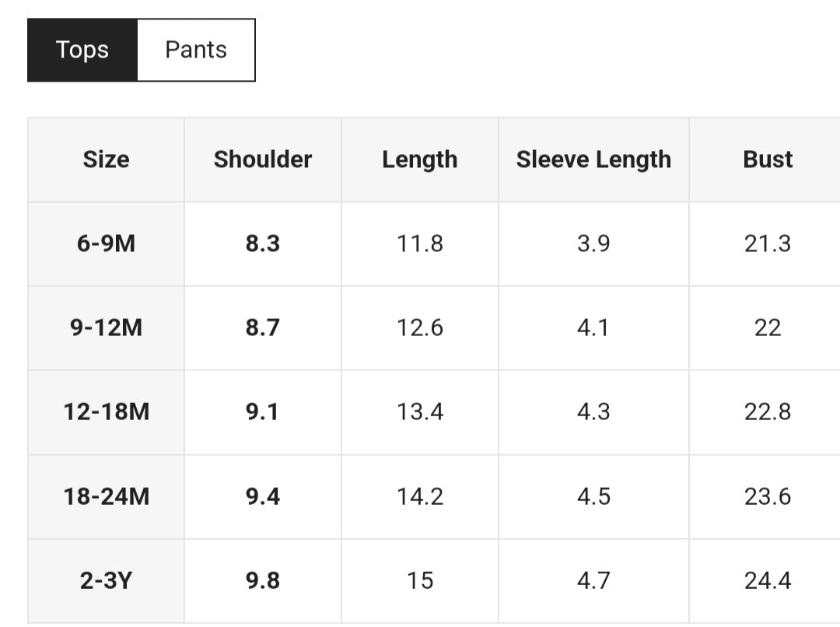Viewport: 840px width, 627px height.
Task: Select the Tops tab
Action: [x=82, y=50]
